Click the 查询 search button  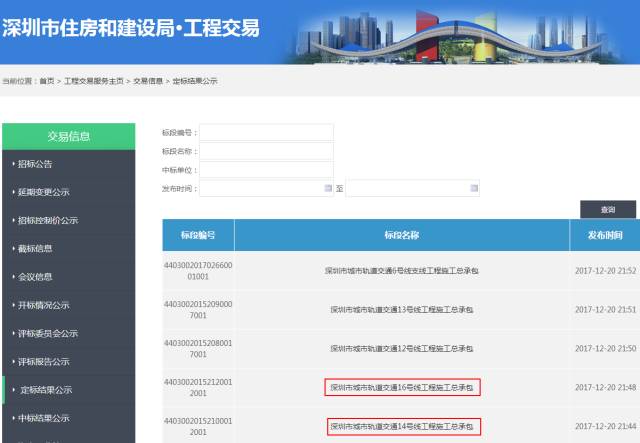coord(608,209)
